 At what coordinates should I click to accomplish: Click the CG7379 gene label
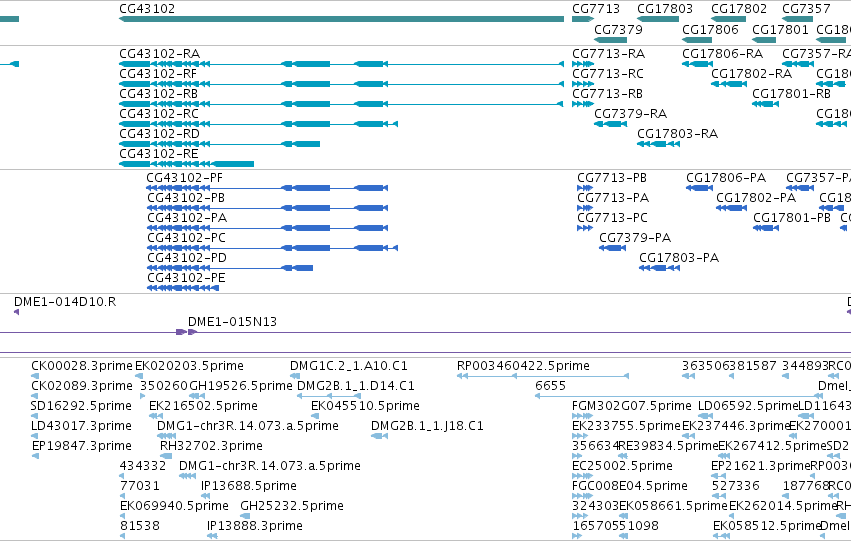coord(618,29)
